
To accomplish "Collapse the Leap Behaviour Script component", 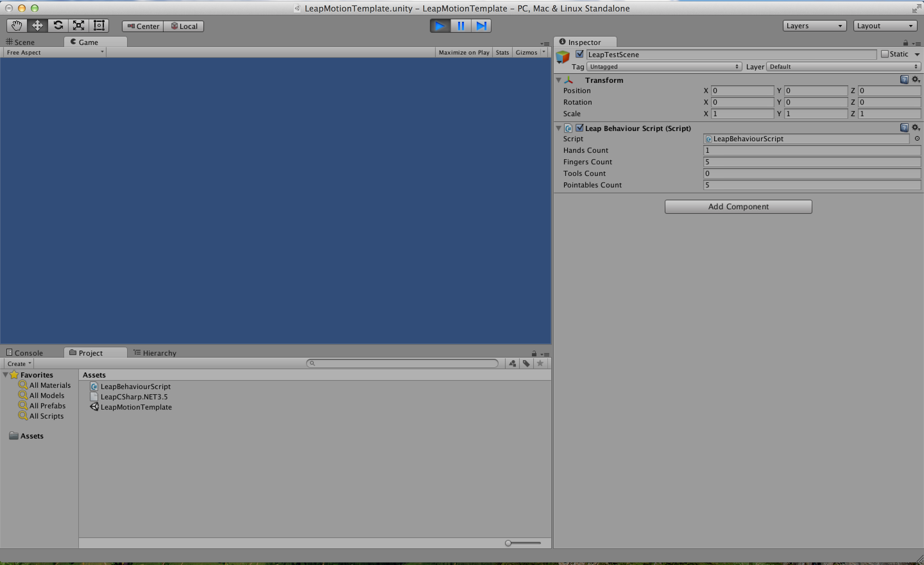I will click(x=559, y=128).
